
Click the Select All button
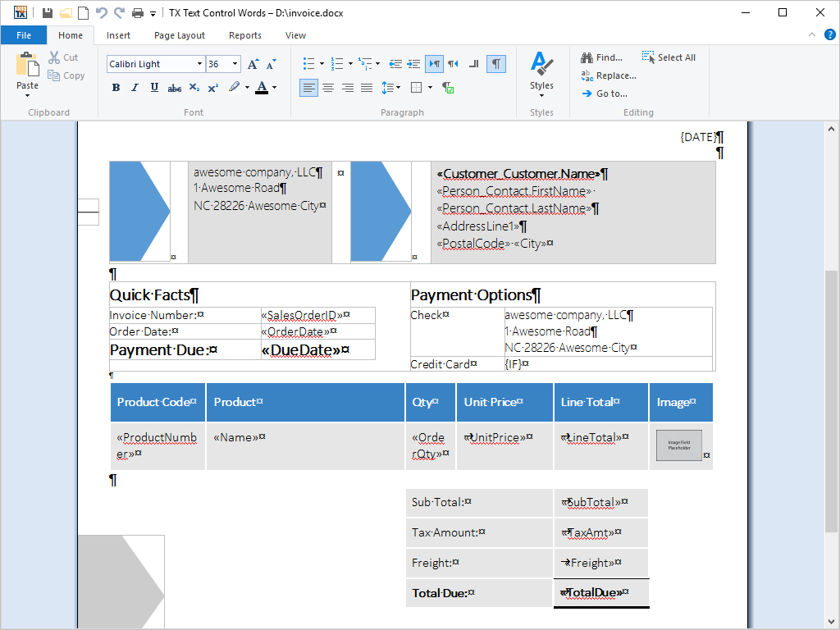pyautogui.click(x=669, y=57)
